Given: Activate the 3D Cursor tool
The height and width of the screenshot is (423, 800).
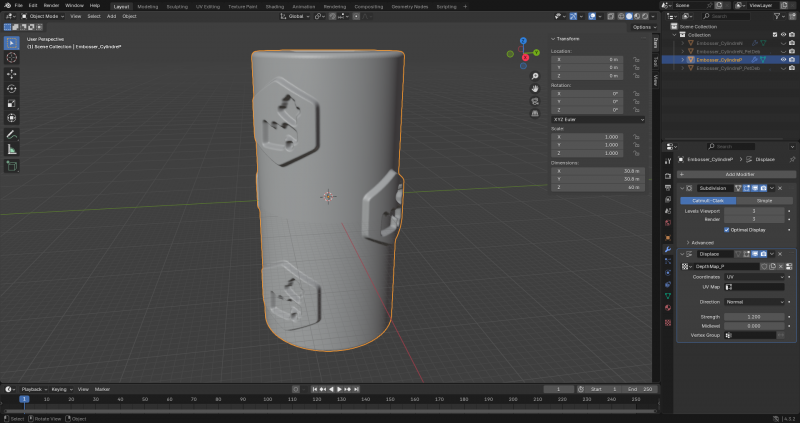Looking at the screenshot, I should coord(12,58).
